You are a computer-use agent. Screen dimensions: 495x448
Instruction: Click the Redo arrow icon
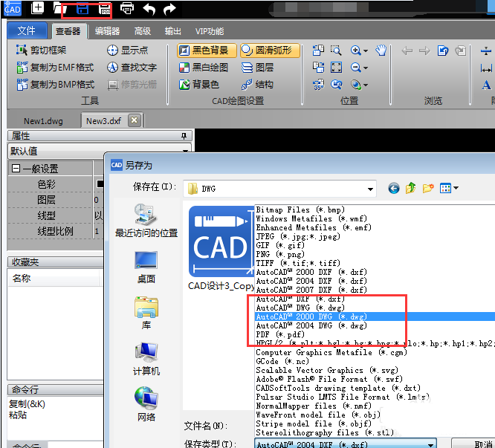point(169,9)
